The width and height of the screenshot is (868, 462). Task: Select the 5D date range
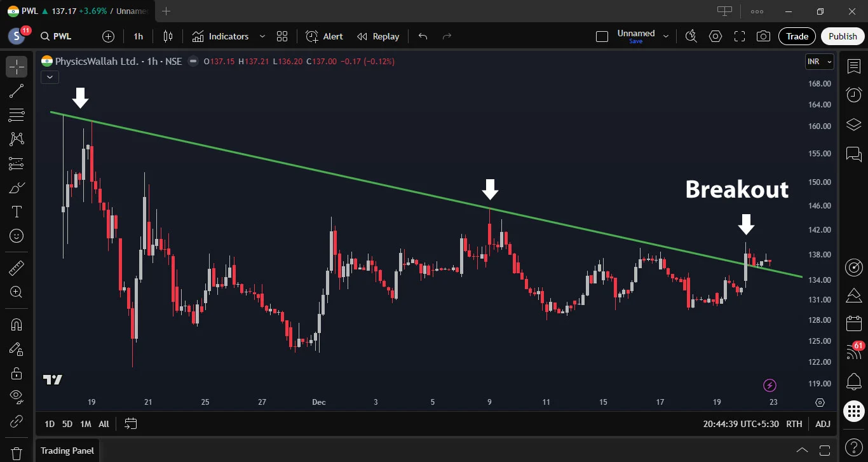(67, 424)
